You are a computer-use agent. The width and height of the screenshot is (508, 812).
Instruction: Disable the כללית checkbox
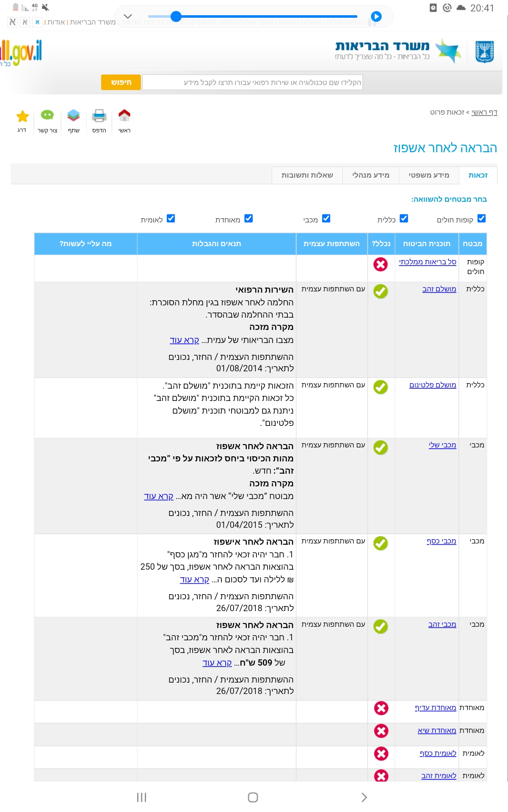pos(405,219)
